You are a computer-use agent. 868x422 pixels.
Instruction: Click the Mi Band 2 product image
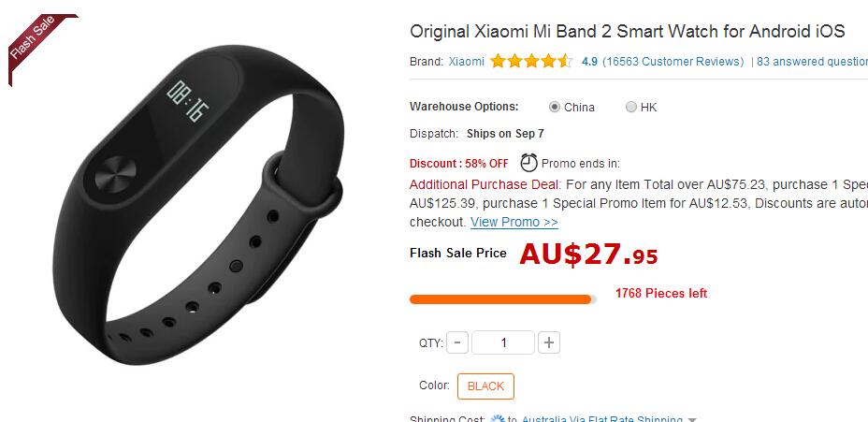point(198,205)
